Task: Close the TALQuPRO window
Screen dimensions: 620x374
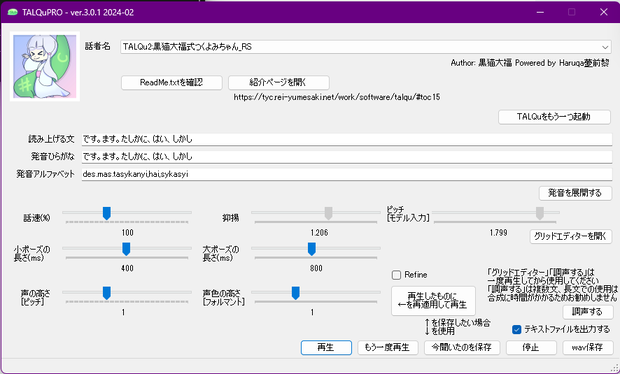Action: coord(603,12)
